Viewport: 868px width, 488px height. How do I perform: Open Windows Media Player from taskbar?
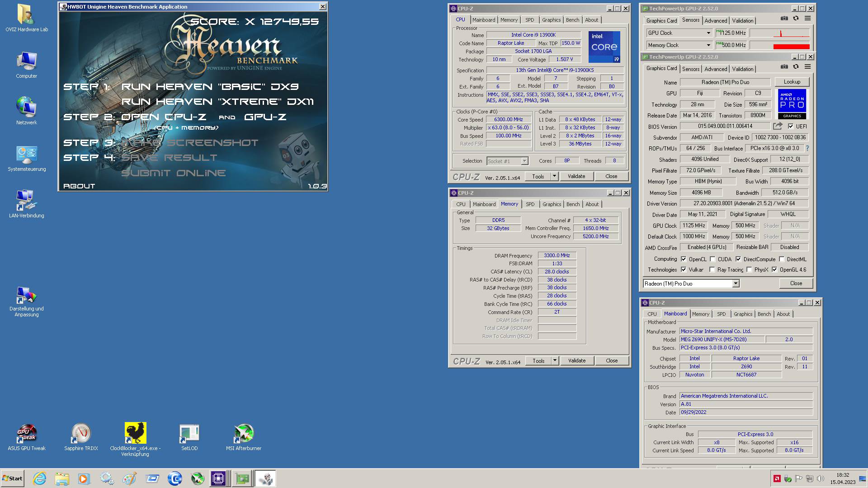pos(84,479)
